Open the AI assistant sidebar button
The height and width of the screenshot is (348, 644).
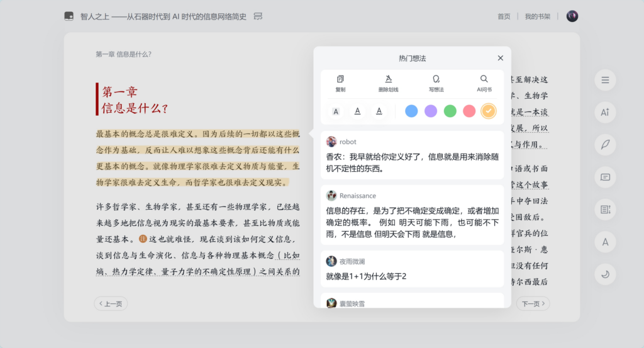click(x=605, y=112)
